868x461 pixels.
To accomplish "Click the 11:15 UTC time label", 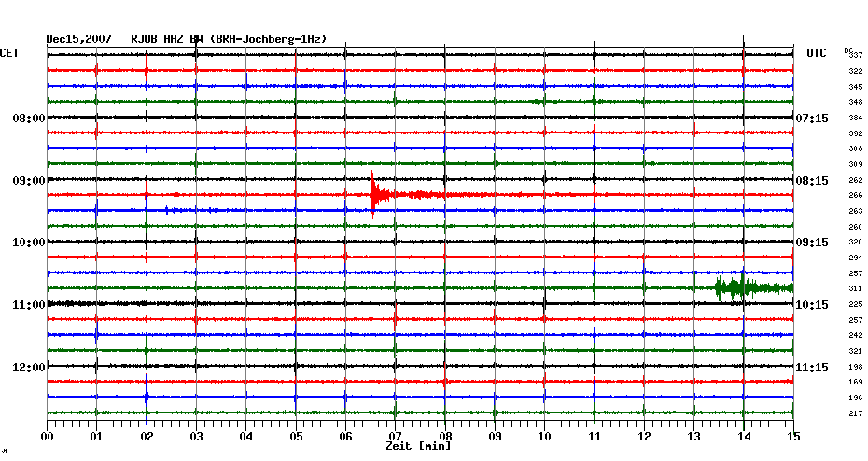I will pyautogui.click(x=812, y=368).
